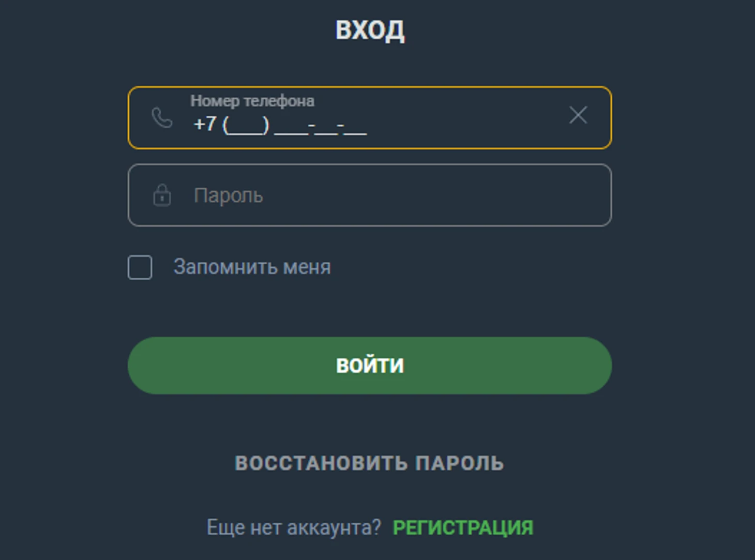Open the ВОССТАНОВИТЬ ПАРОЛЬ link
Image resolution: width=755 pixels, height=560 pixels.
[369, 463]
